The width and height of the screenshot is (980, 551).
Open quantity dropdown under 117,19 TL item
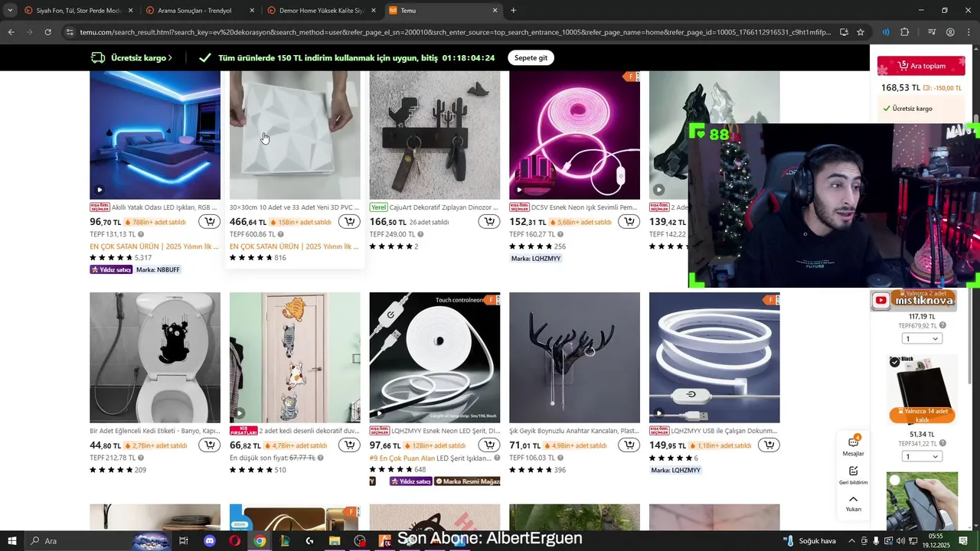click(922, 338)
